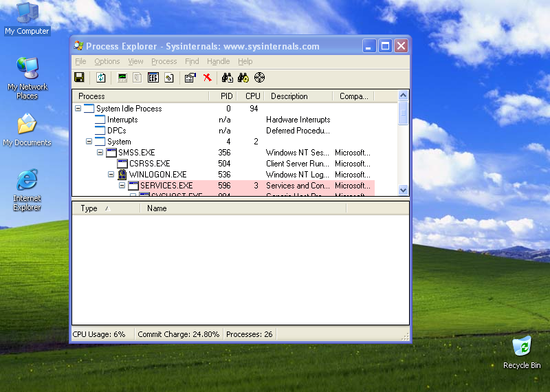Image resolution: width=550 pixels, height=392 pixels.
Task: Open the File menu
Action: [80, 61]
